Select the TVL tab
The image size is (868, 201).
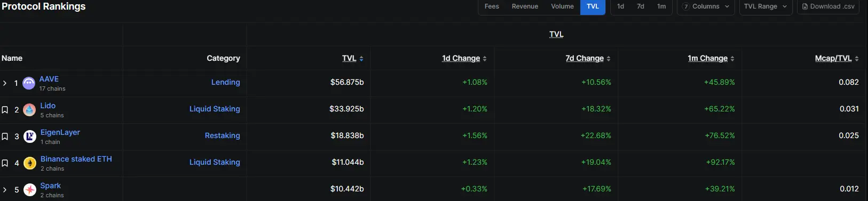click(x=593, y=6)
